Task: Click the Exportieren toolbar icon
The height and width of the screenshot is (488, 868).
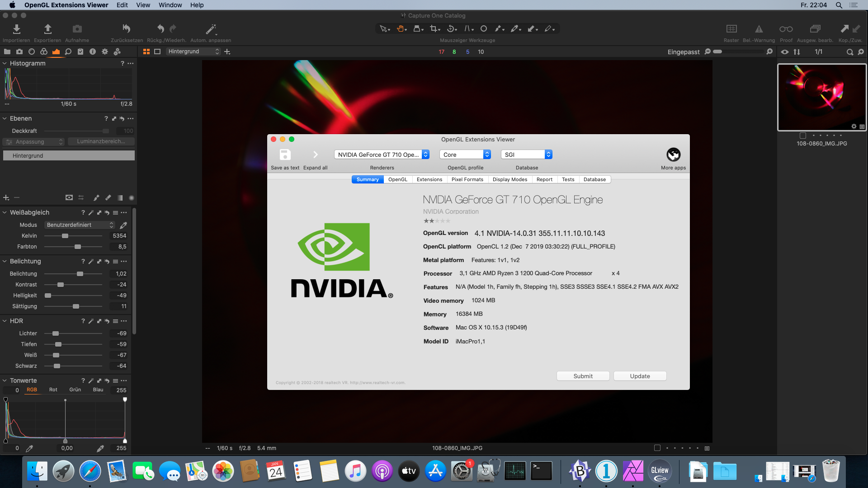Action: [x=47, y=29]
